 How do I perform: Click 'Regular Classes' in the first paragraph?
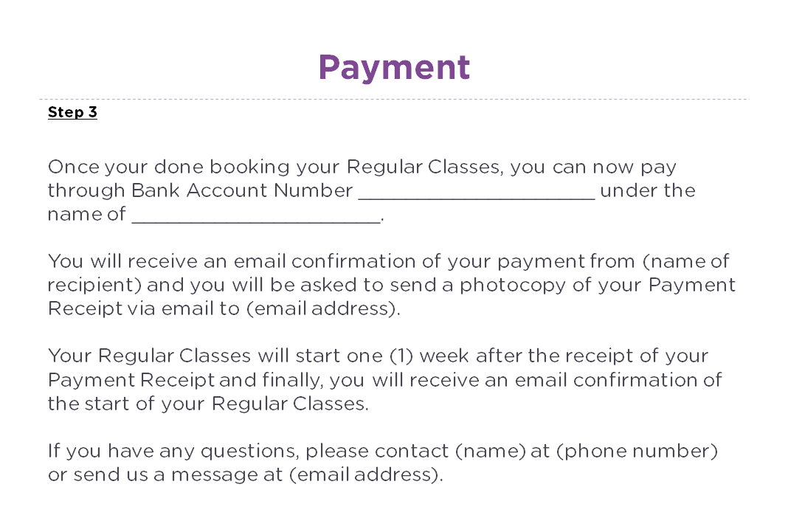point(424,167)
